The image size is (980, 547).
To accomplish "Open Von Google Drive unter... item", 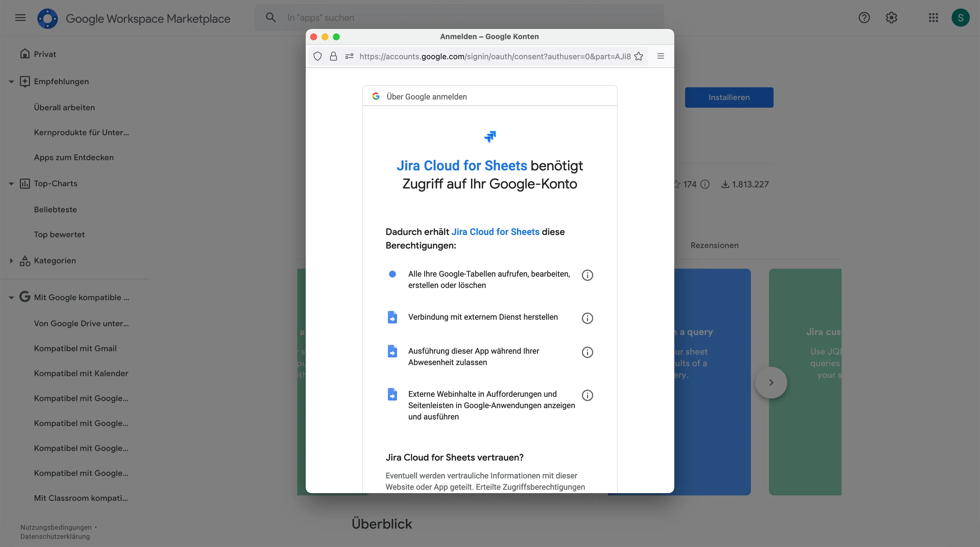I will click(81, 323).
